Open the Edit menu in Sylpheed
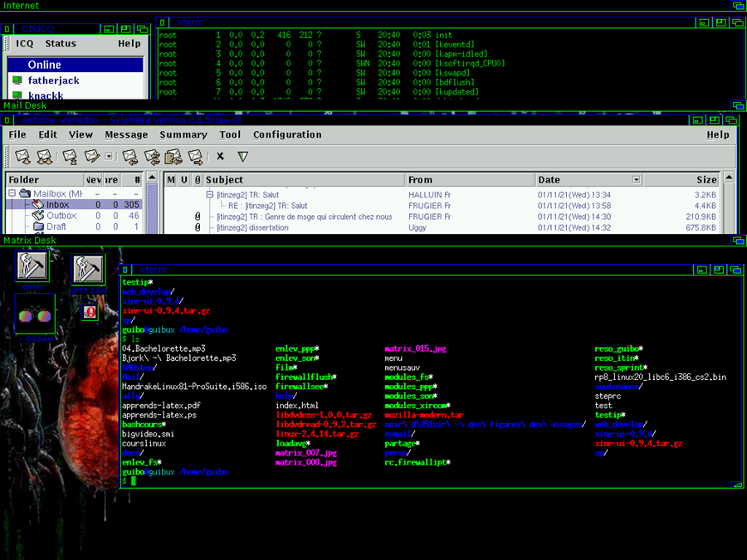Viewport: 747px width, 560px height. pyautogui.click(x=47, y=134)
